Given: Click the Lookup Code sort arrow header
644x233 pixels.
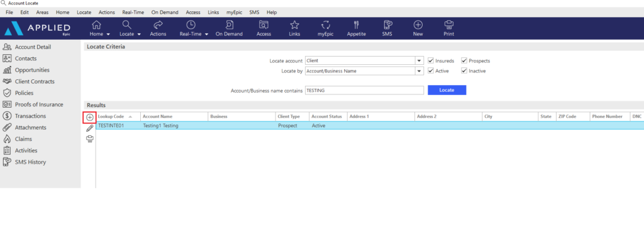Looking at the screenshot, I should click(x=130, y=116).
